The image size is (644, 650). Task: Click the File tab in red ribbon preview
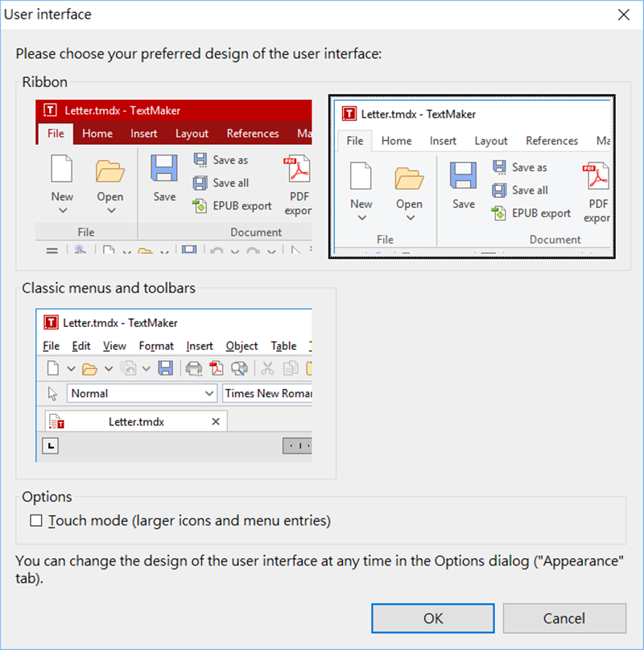click(56, 134)
